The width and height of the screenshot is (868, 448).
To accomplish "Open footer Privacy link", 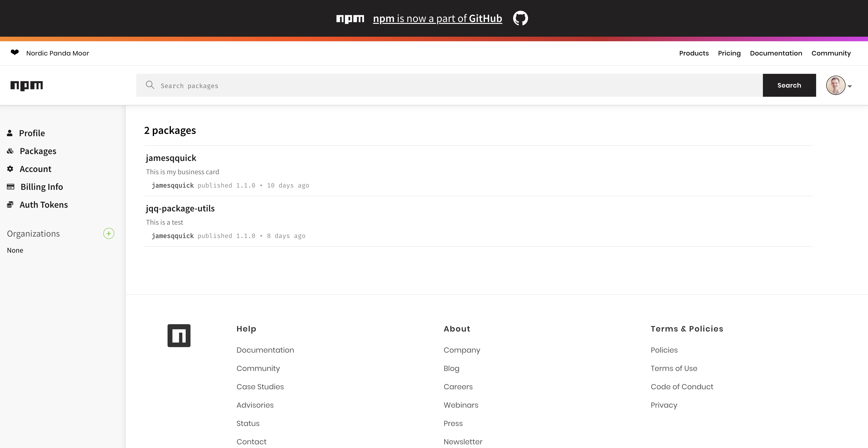I will pos(664,405).
